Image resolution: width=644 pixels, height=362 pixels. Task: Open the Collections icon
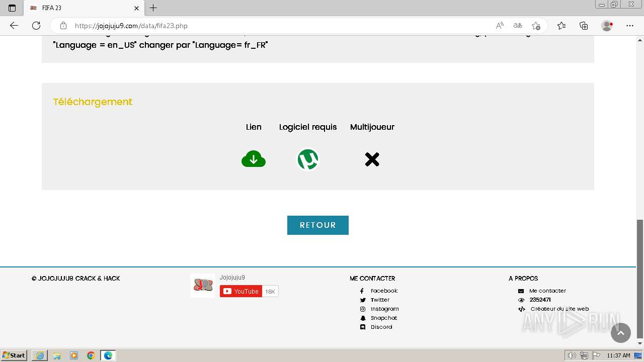[584, 26]
